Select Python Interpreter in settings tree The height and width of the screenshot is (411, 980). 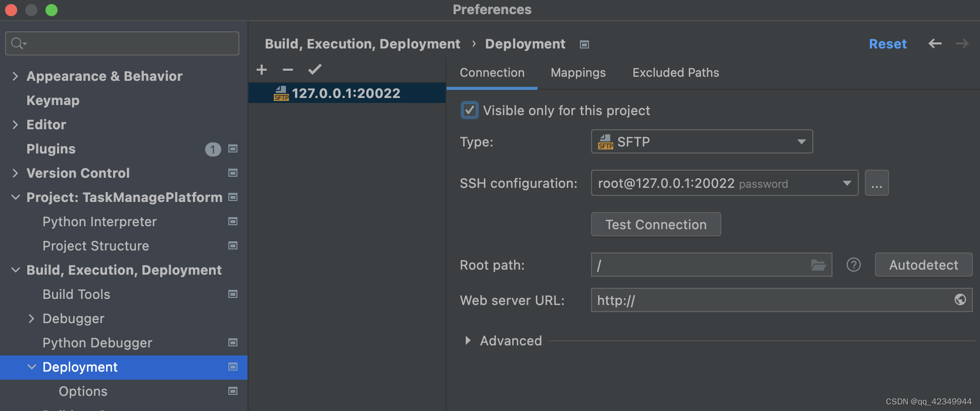tap(100, 222)
